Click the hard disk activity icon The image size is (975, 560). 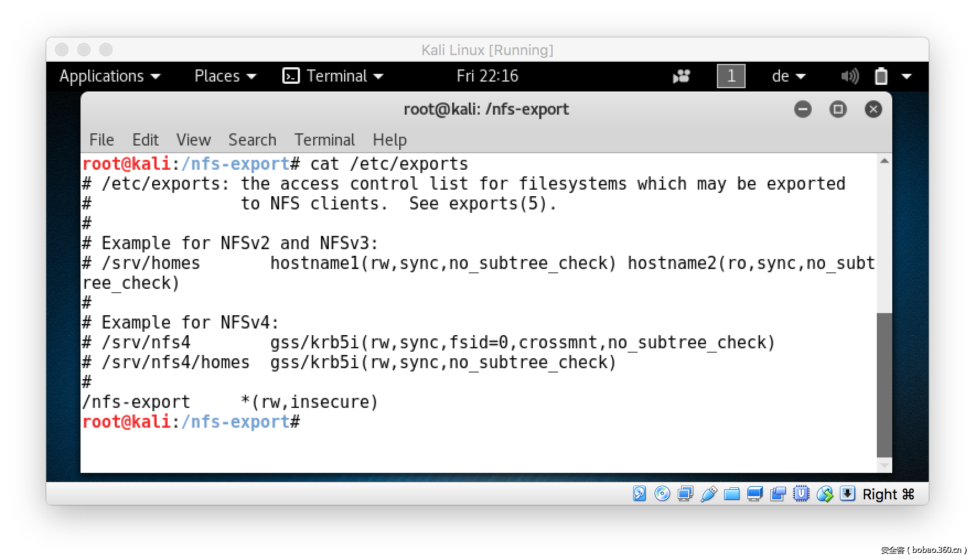point(639,493)
